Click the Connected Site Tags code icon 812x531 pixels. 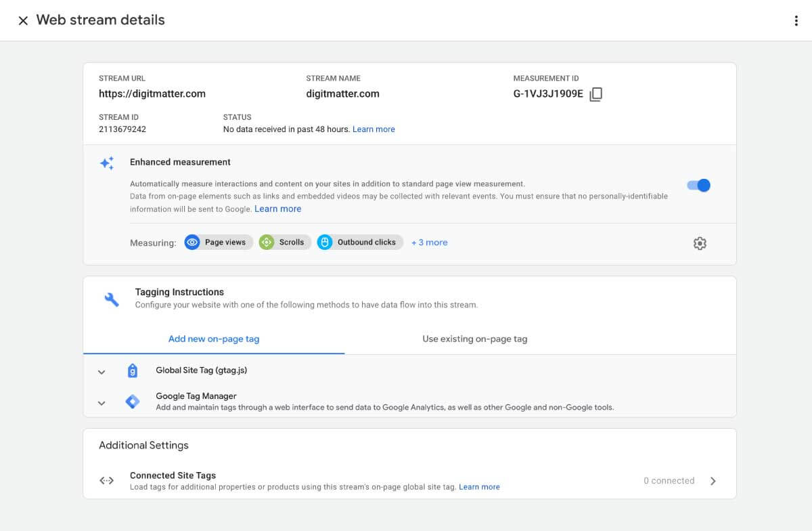(106, 480)
